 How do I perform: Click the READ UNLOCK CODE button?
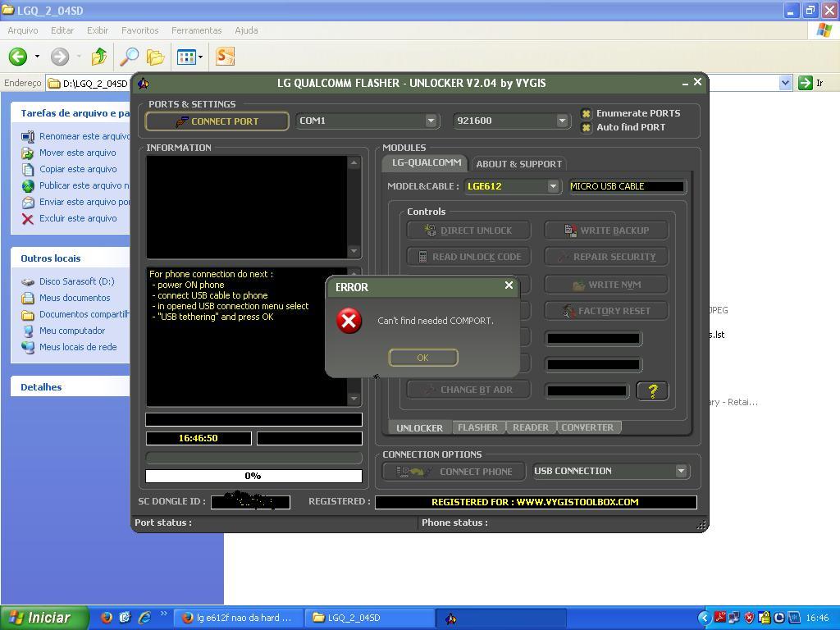(x=468, y=257)
